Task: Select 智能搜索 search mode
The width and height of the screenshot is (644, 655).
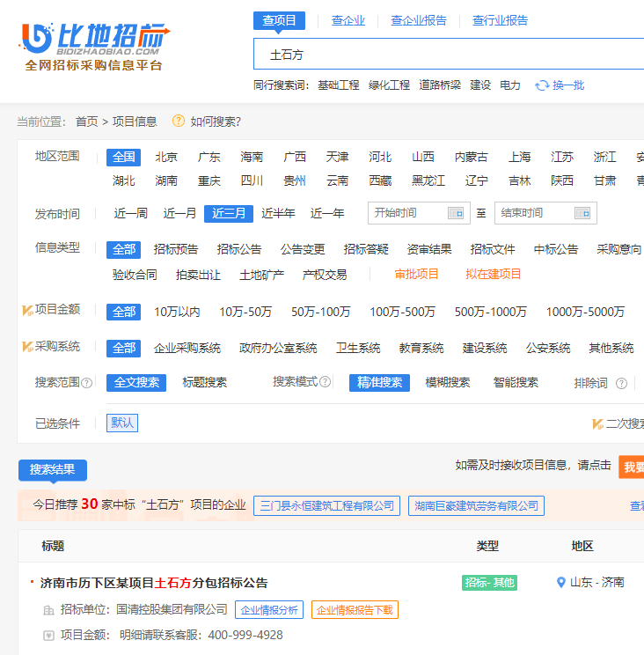Action: 516,383
